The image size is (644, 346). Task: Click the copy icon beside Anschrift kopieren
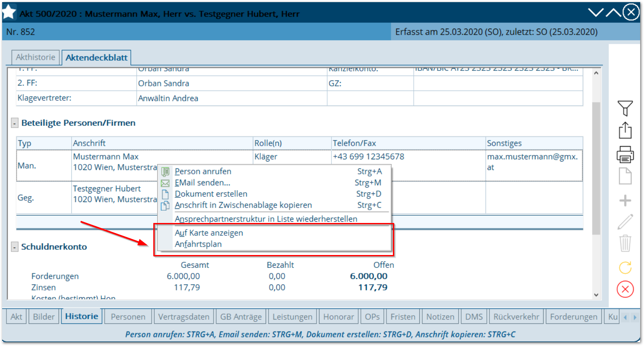(x=165, y=206)
